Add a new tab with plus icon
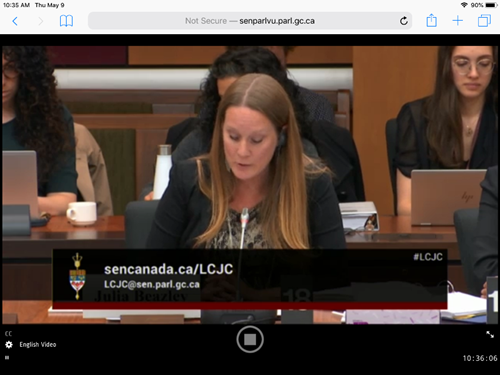 (x=458, y=21)
